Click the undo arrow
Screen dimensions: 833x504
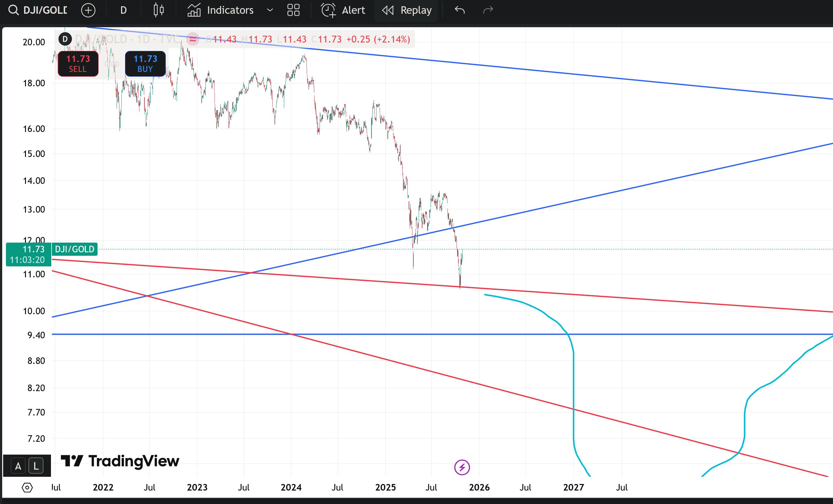click(x=459, y=10)
